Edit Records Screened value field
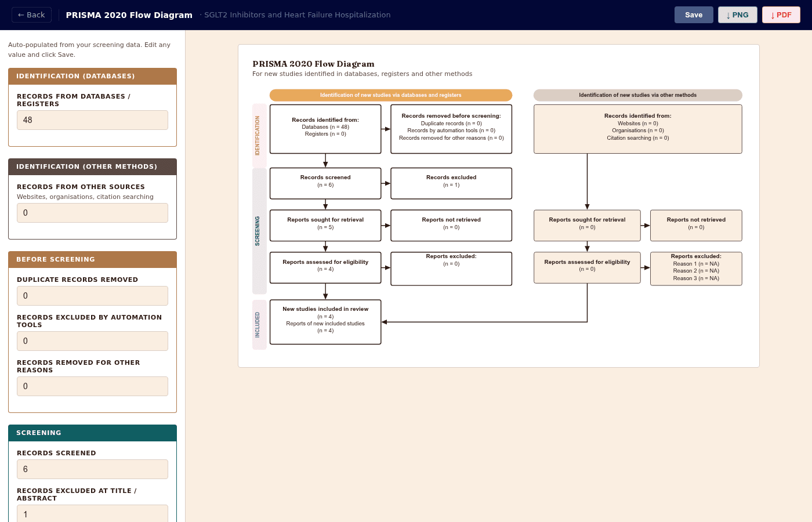 point(92,469)
